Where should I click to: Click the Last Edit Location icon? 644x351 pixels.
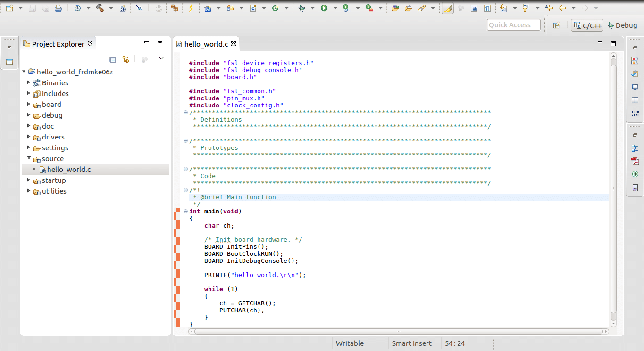coord(549,8)
